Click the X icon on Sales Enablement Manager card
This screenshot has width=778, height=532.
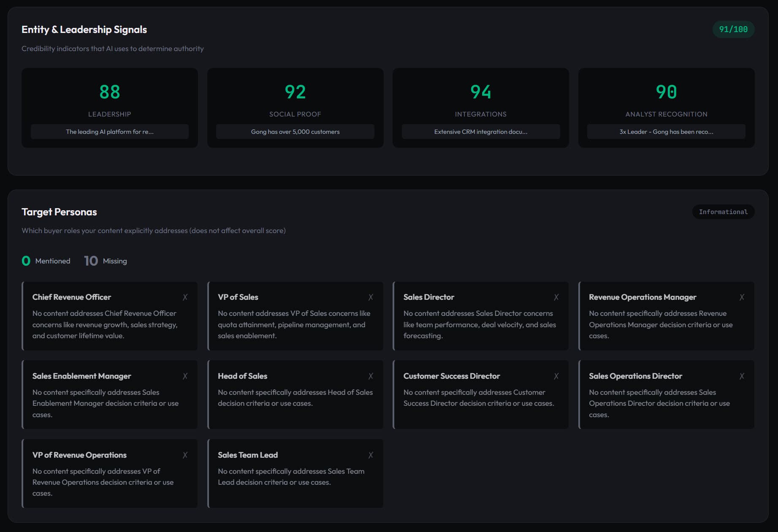coord(185,376)
